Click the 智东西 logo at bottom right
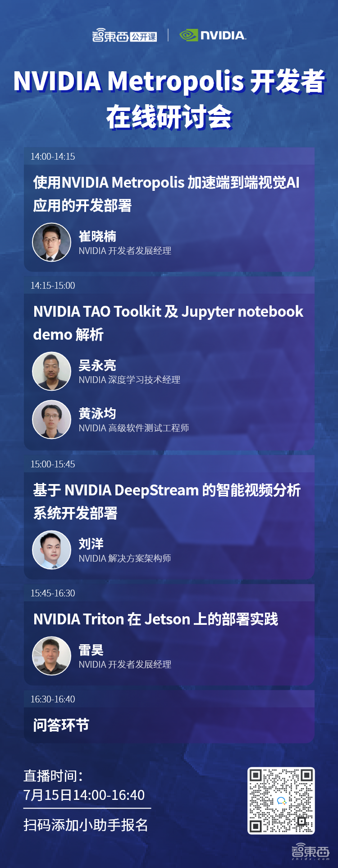 point(311,851)
